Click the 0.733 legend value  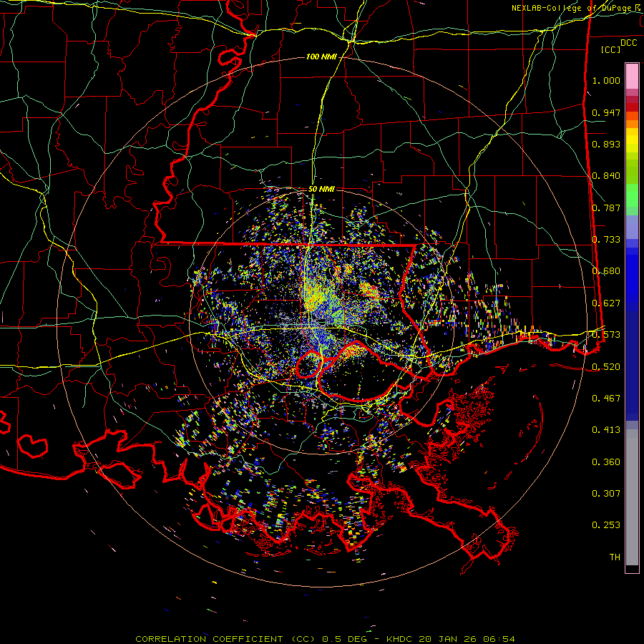[x=606, y=240]
